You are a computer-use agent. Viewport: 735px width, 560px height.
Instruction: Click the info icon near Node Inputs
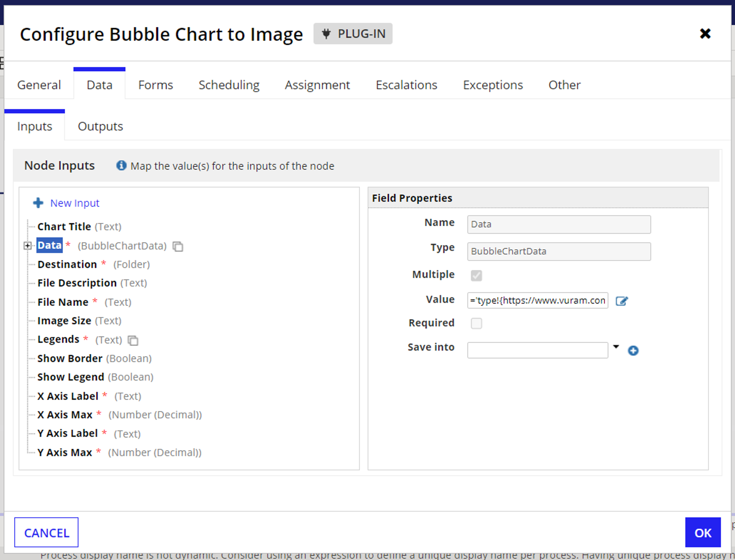121,165
